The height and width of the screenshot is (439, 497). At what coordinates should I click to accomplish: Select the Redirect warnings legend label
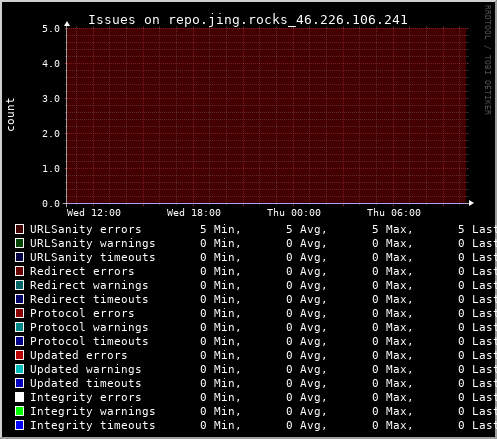(x=89, y=286)
